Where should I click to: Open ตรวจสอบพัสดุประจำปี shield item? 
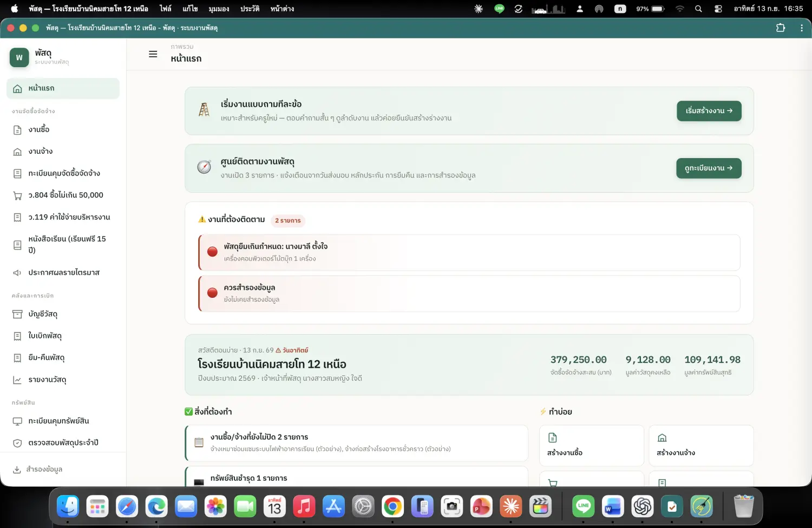tap(63, 443)
